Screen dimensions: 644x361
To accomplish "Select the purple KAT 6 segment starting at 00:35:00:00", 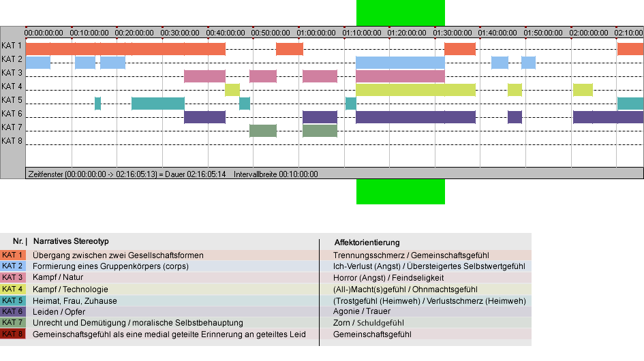I will click(204, 117).
